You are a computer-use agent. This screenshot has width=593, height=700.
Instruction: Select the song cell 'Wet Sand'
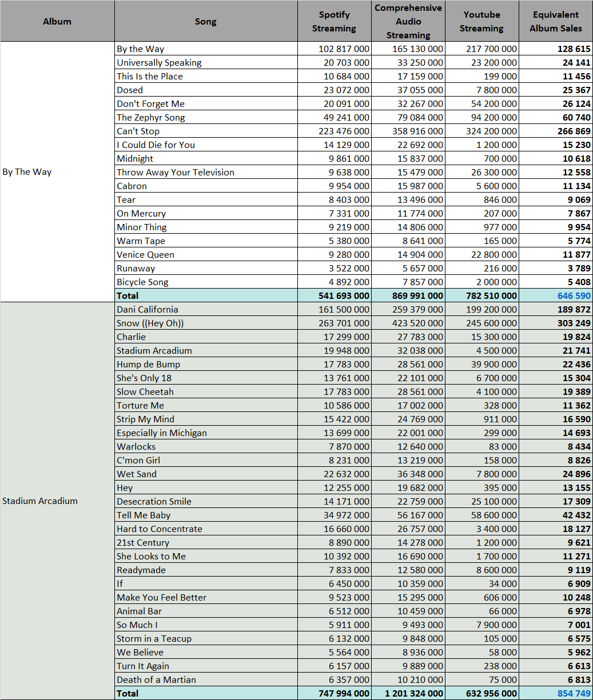pos(206,474)
